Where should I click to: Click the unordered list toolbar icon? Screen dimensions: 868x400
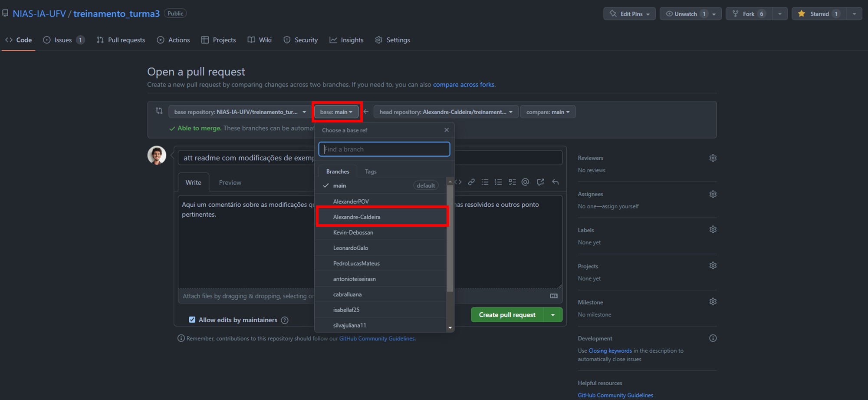[485, 182]
